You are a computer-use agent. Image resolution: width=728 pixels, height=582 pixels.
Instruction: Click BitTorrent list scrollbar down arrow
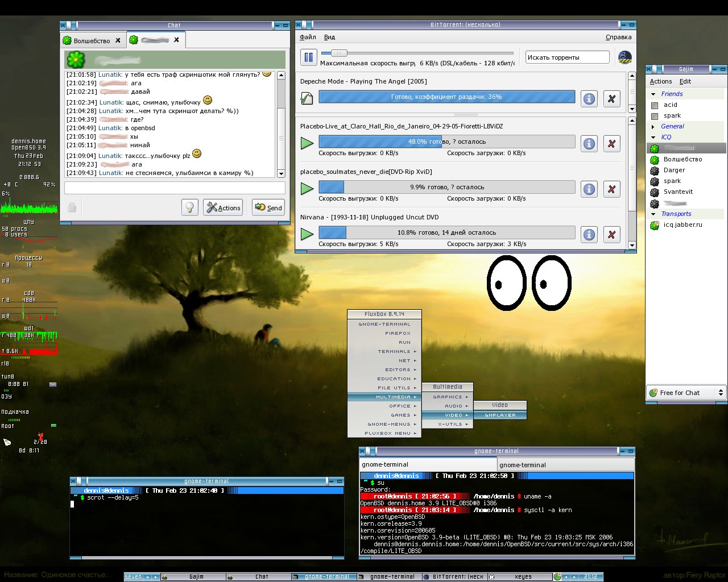(x=631, y=245)
